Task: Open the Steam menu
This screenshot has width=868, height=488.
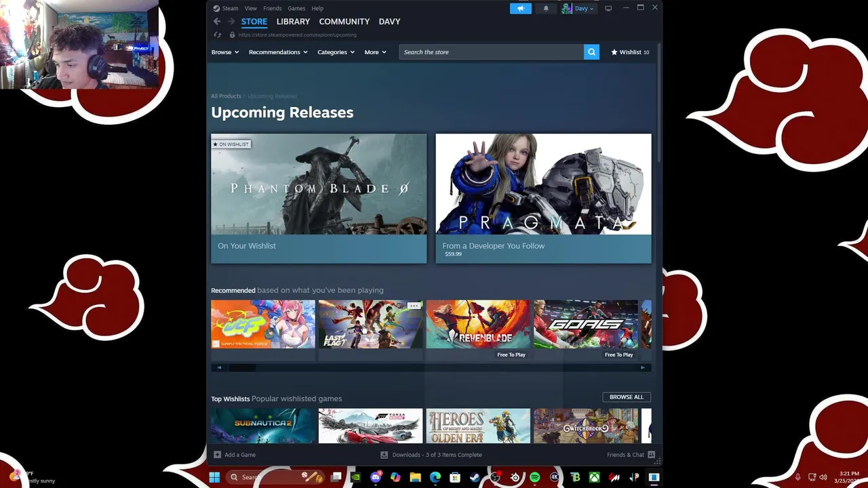Action: pyautogui.click(x=226, y=8)
